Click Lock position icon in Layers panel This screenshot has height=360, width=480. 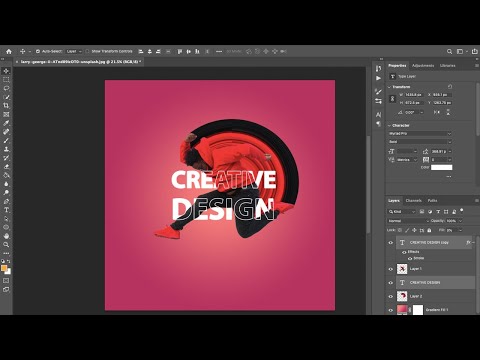(x=414, y=230)
